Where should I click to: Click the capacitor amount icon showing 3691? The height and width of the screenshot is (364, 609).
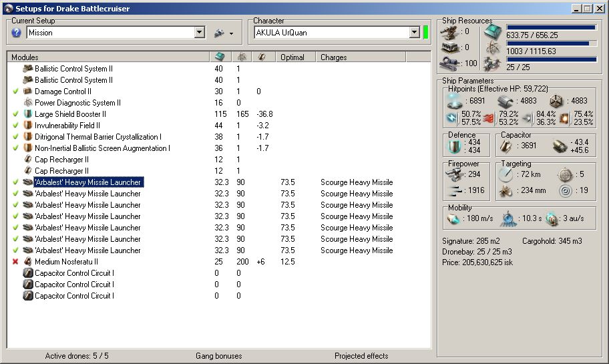506,146
